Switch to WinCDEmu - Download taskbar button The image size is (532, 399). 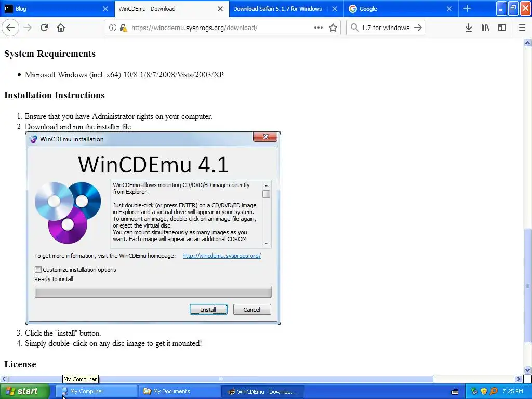pyautogui.click(x=262, y=391)
